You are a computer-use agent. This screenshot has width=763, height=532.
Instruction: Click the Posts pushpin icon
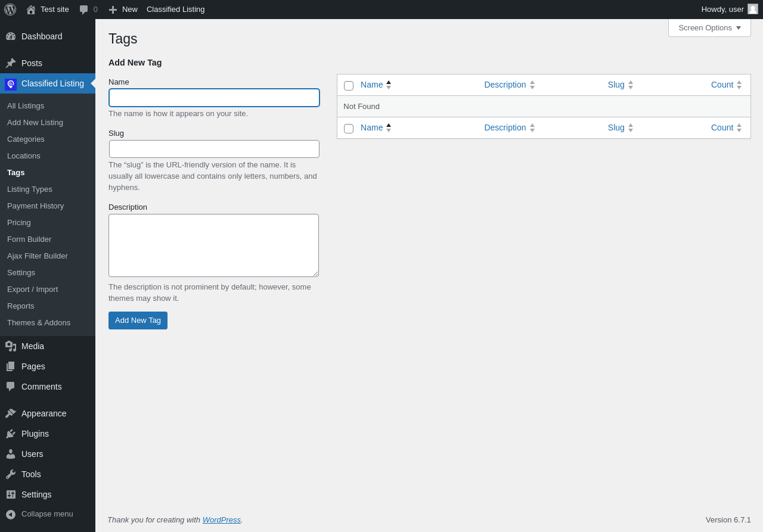11,63
